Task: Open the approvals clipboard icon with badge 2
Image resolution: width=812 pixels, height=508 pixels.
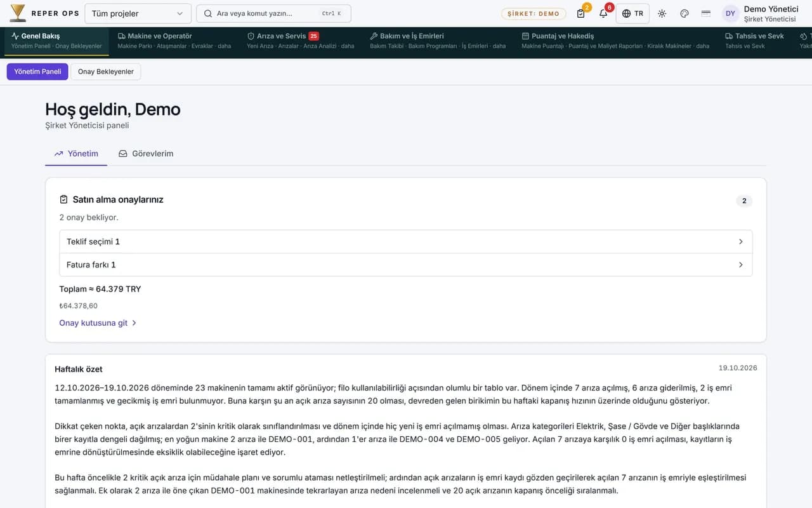Action: pyautogui.click(x=581, y=13)
